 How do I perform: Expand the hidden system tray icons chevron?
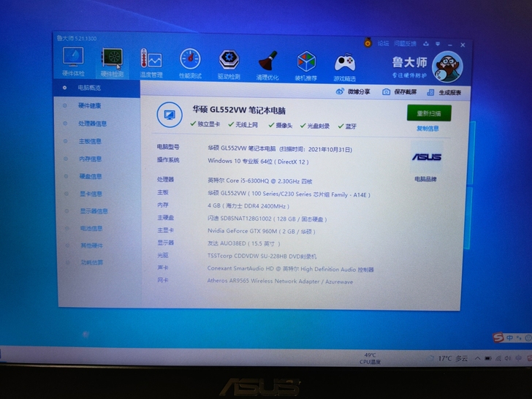(477, 358)
